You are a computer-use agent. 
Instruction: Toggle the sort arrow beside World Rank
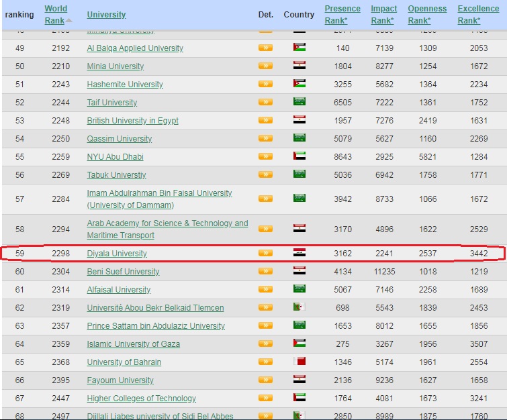coord(68,21)
